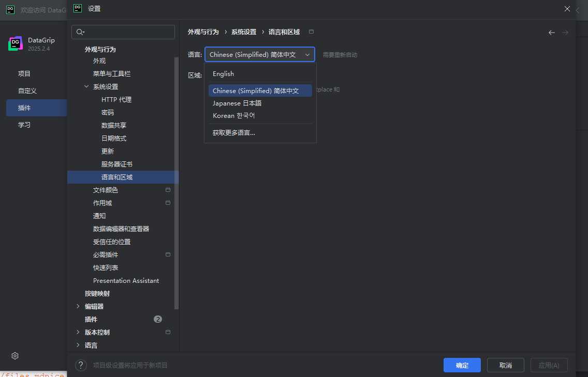Select 文件颜色 in settings tree
Viewport: 588px width, 377px height.
(x=106, y=190)
